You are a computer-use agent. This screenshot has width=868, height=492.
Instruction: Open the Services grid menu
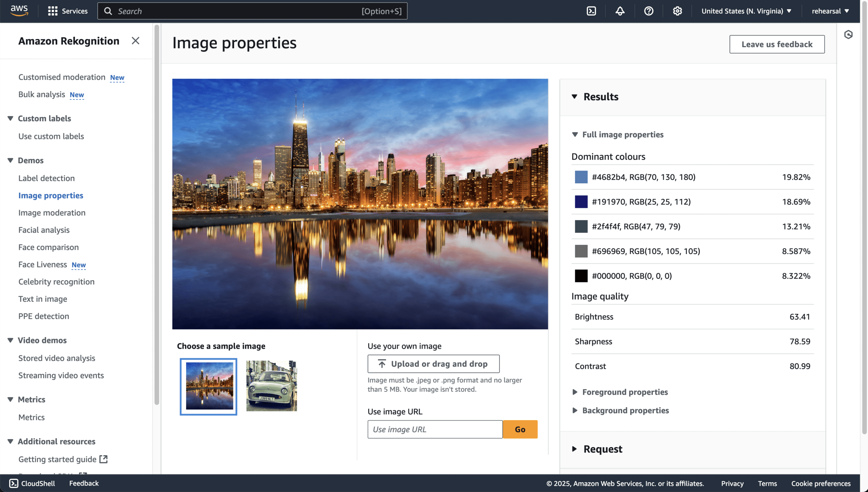tap(53, 11)
